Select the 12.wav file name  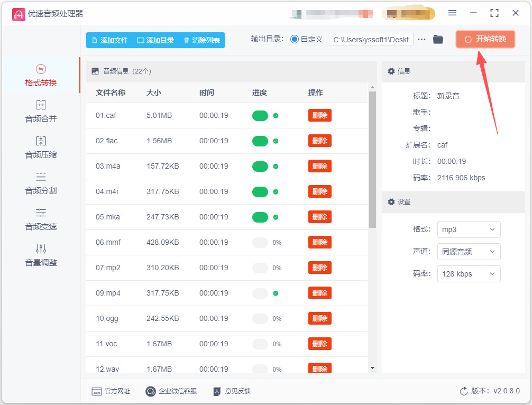(107, 369)
